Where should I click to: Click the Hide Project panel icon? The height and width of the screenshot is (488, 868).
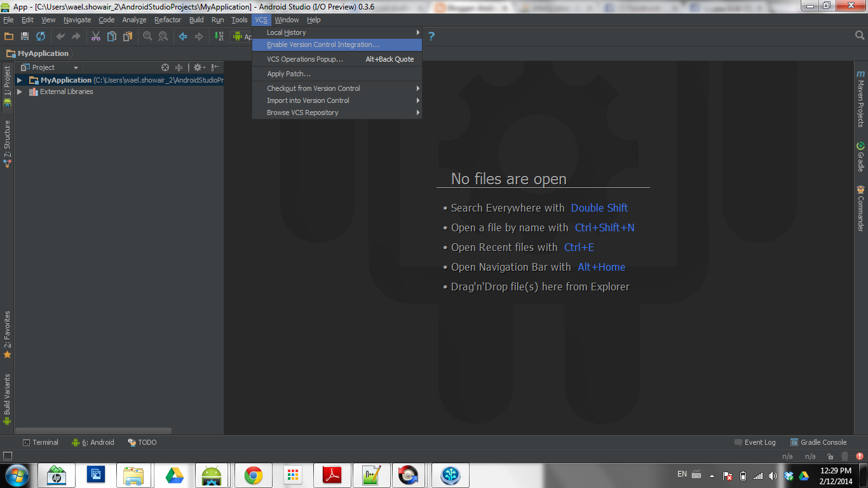[215, 67]
